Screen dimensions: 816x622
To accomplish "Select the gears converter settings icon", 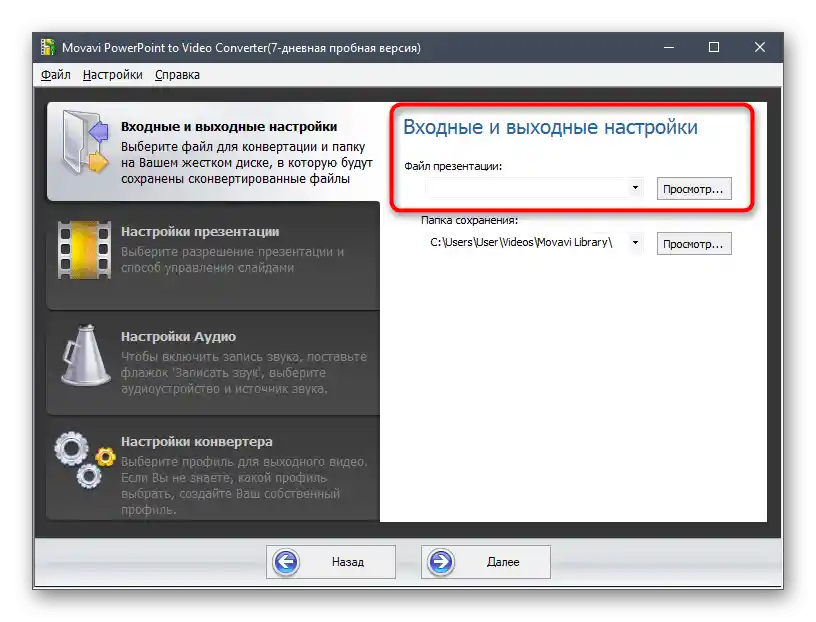I will (85, 460).
